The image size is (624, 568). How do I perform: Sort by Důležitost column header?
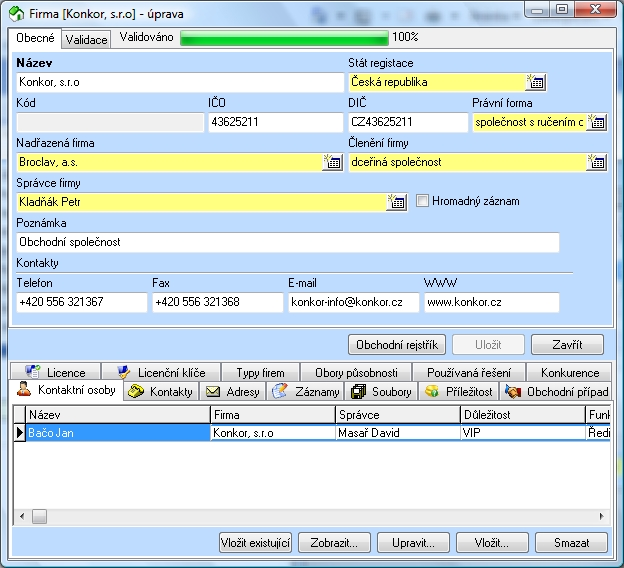click(x=523, y=415)
